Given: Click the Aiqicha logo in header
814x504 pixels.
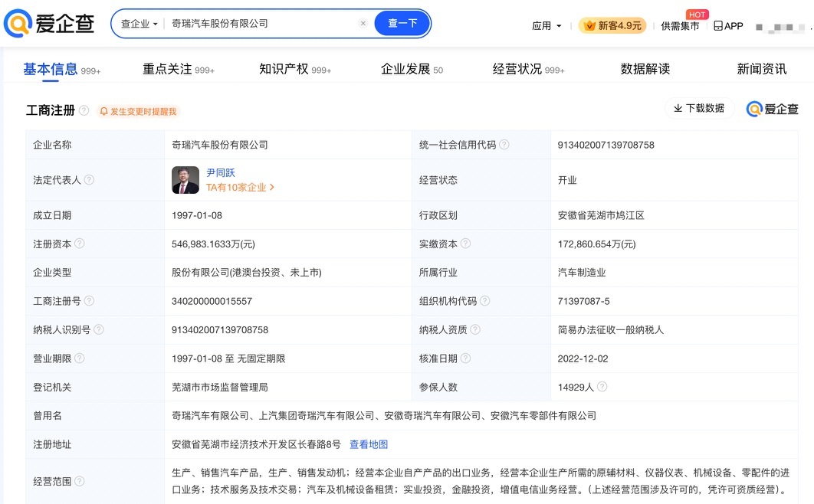Looking at the screenshot, I should point(49,24).
